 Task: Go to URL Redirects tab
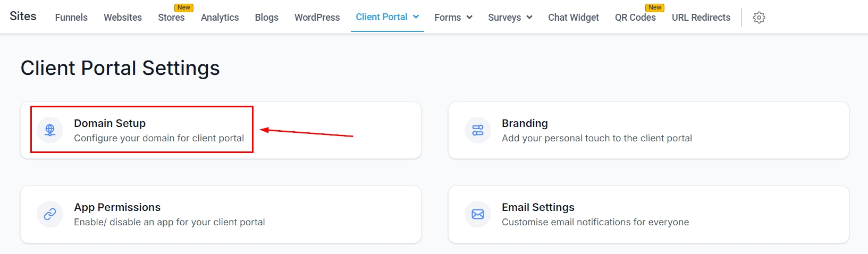(x=701, y=18)
